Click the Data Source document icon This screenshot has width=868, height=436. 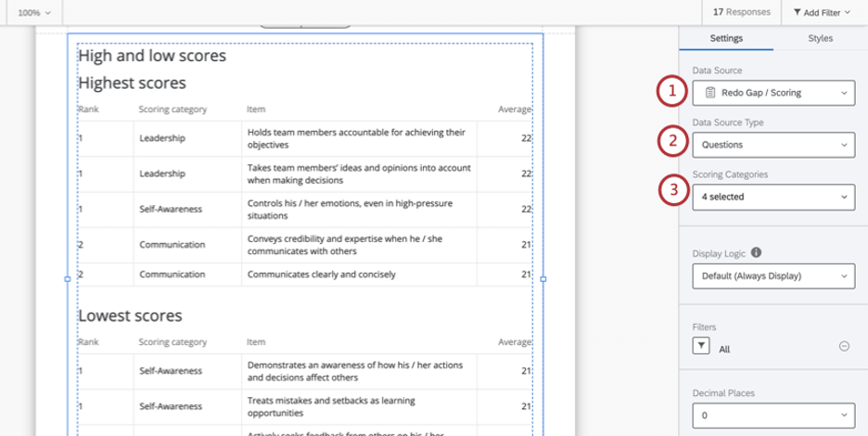click(x=709, y=93)
